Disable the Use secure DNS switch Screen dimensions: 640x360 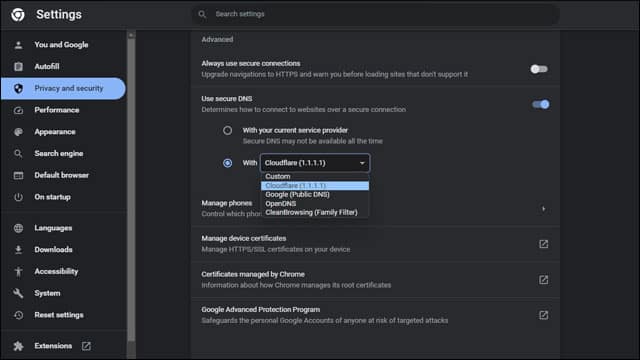540,104
